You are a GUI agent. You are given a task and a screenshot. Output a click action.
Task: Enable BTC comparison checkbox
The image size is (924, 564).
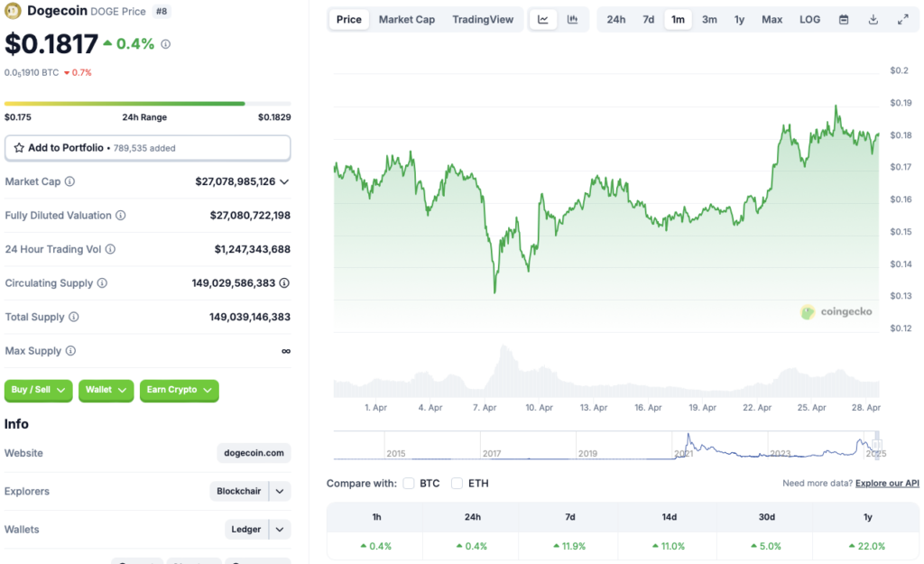[409, 484]
